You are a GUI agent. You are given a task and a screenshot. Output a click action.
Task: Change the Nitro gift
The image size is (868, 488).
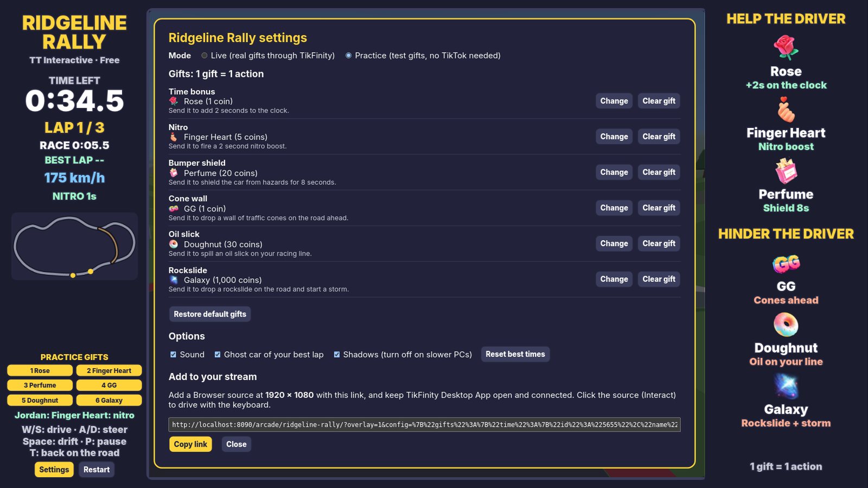point(614,137)
